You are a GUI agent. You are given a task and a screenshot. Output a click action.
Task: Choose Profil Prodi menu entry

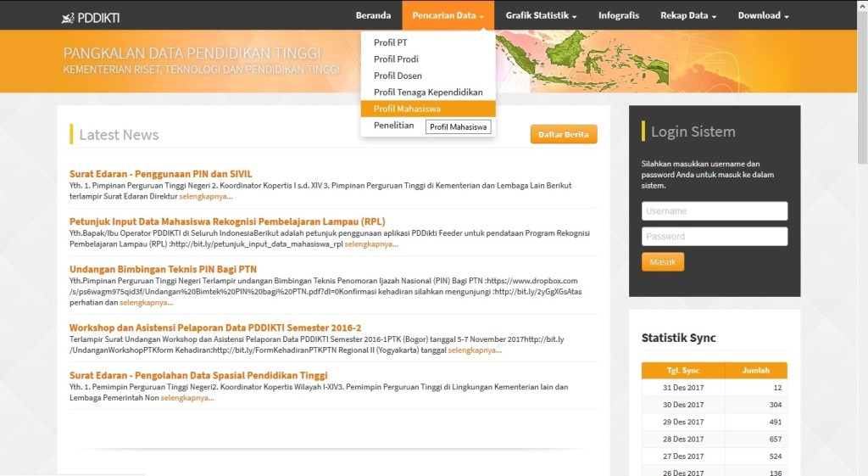396,59
